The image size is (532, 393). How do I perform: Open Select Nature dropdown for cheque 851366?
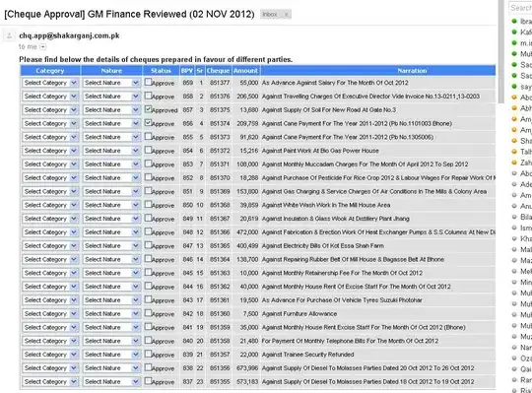click(111, 232)
